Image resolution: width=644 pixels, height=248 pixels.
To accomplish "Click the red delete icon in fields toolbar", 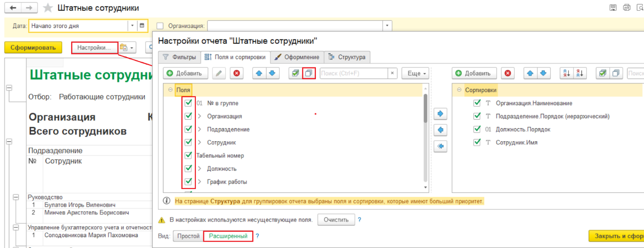I will pyautogui.click(x=237, y=73).
